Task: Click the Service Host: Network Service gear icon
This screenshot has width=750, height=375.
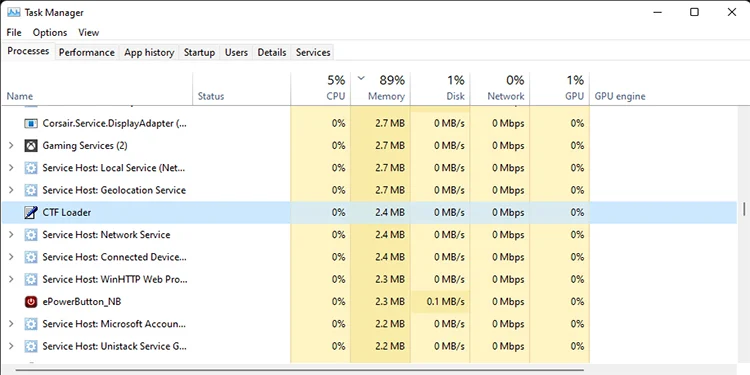Action: (x=31, y=235)
